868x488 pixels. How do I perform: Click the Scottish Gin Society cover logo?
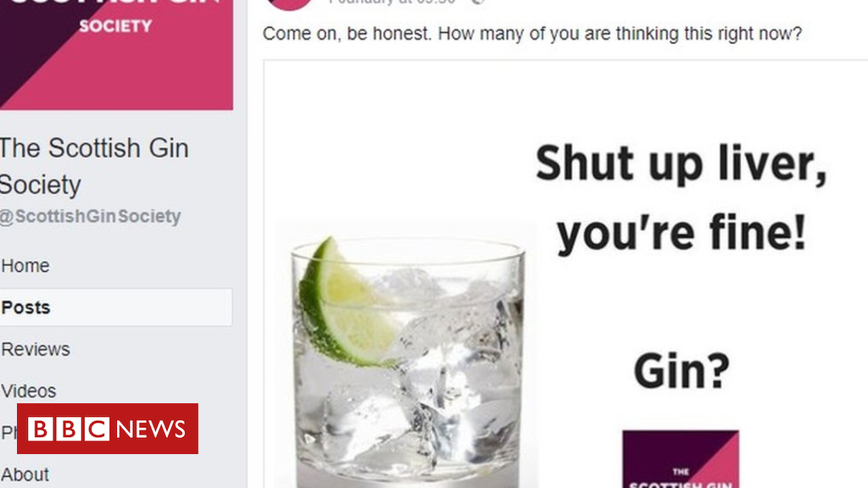116,54
